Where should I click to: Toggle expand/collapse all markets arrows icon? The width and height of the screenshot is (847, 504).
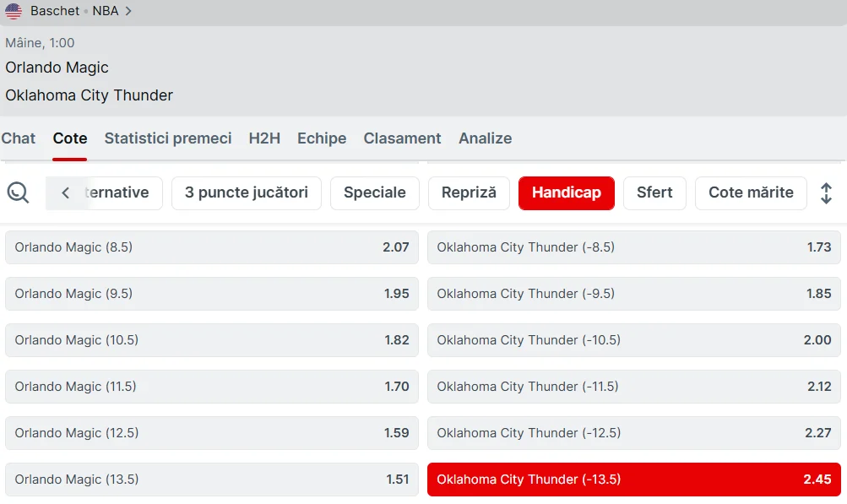pos(826,192)
